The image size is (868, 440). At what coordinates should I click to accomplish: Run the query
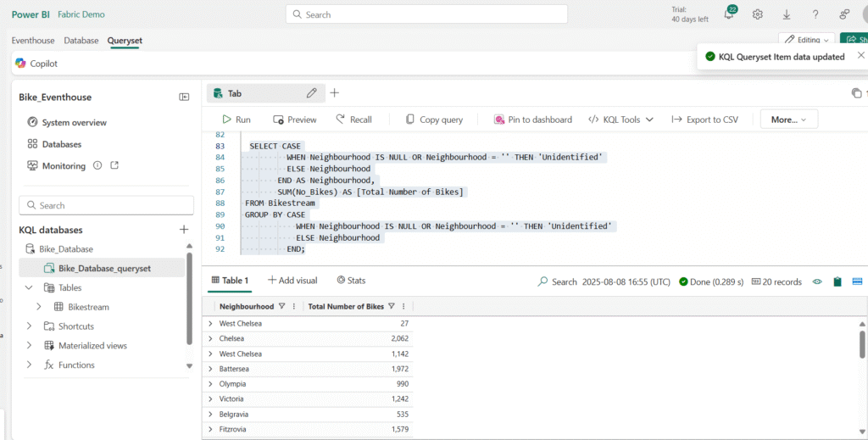coord(236,120)
